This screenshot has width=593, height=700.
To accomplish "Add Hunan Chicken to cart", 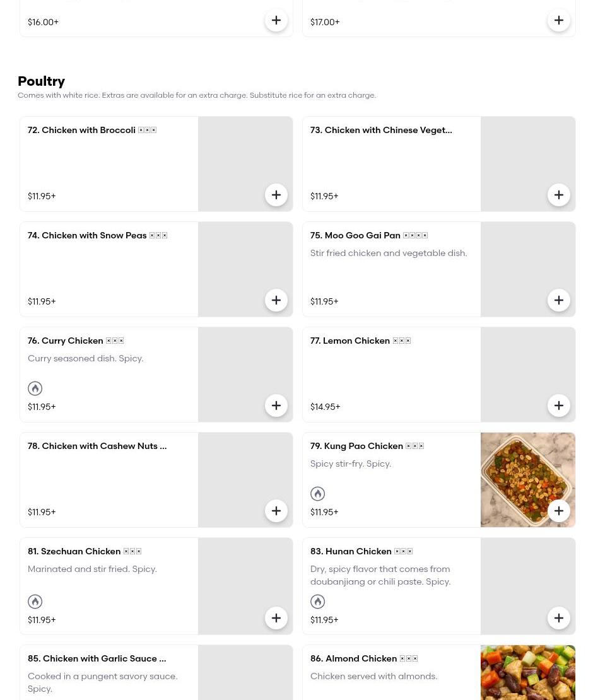I will (559, 618).
